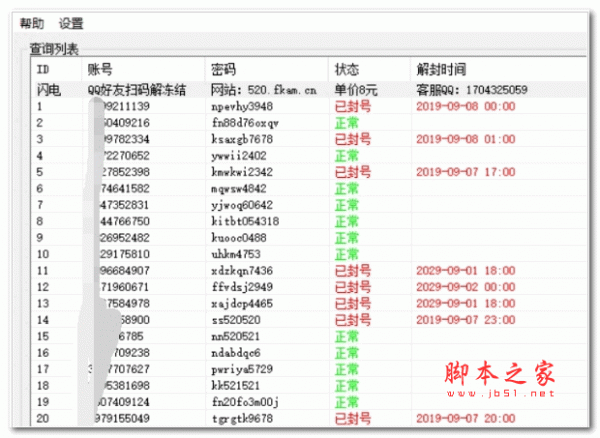600x438 pixels.
Task: Open the 帮助 menu
Action: pos(32,23)
